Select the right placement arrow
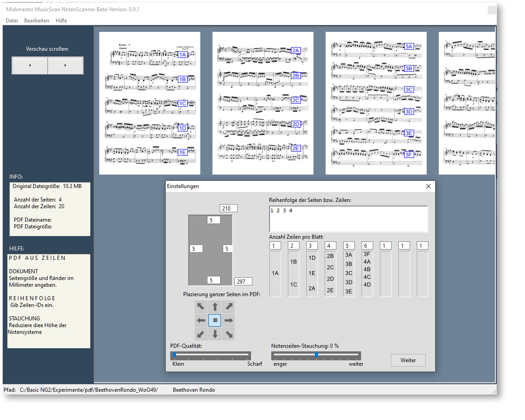Screen dimensions: 525x420 click(x=229, y=320)
